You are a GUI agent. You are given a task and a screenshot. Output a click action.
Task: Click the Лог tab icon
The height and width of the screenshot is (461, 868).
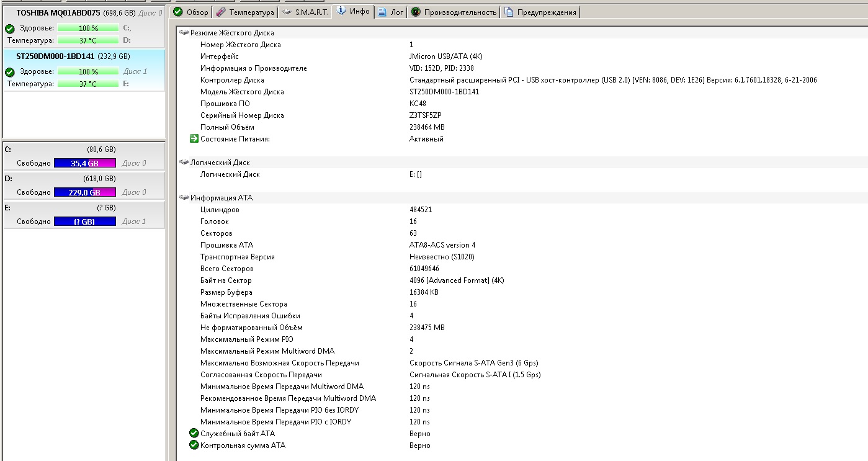point(382,12)
